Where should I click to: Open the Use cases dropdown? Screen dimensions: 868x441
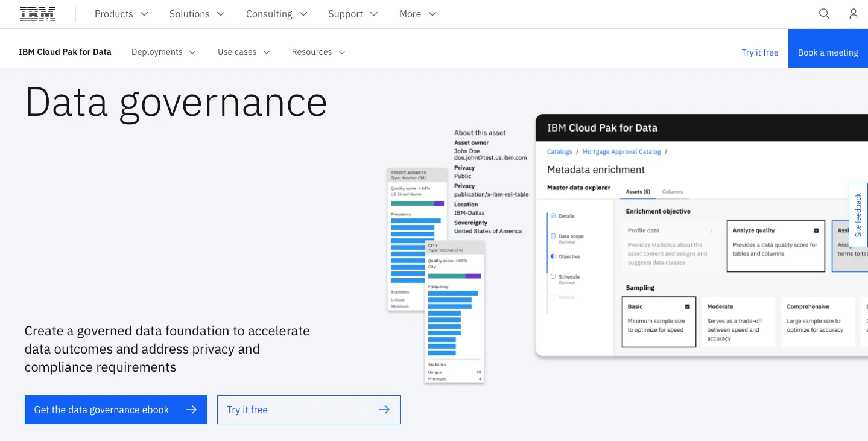pyautogui.click(x=244, y=52)
